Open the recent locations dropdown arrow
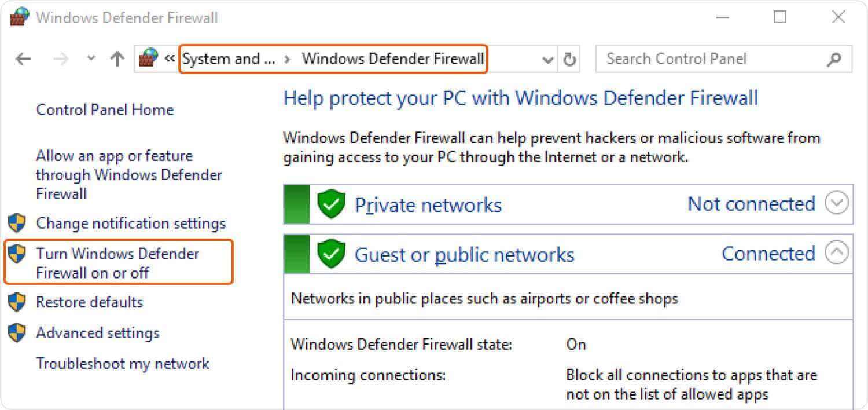Viewport: 868px width, 410px height. pyautogui.click(x=91, y=59)
